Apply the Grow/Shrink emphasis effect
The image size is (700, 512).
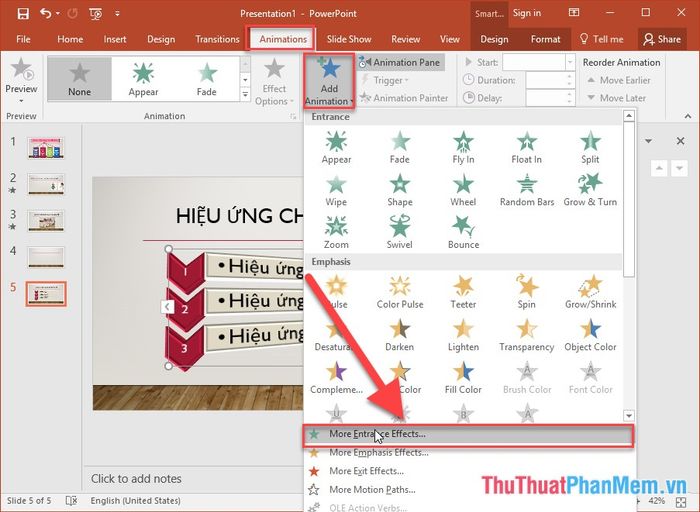click(x=590, y=292)
